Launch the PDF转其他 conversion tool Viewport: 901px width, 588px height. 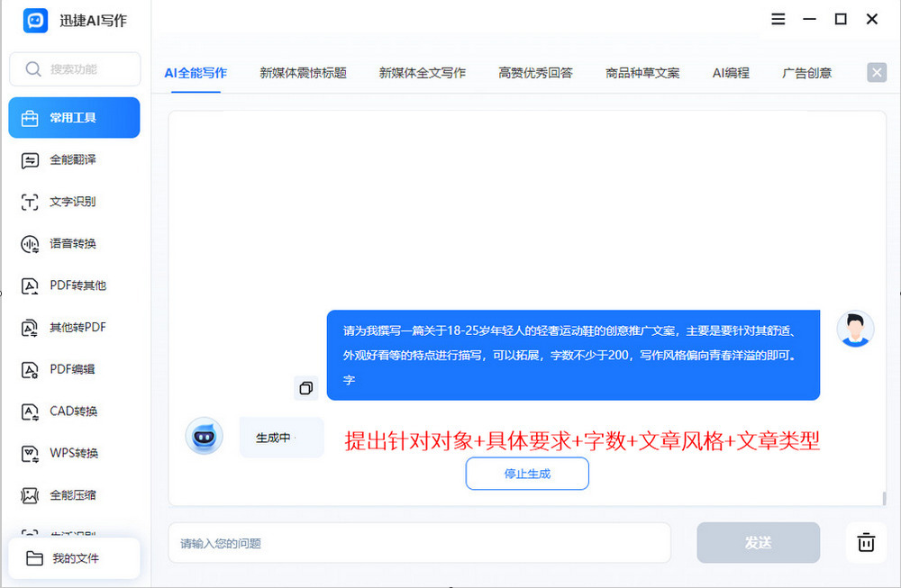click(75, 285)
